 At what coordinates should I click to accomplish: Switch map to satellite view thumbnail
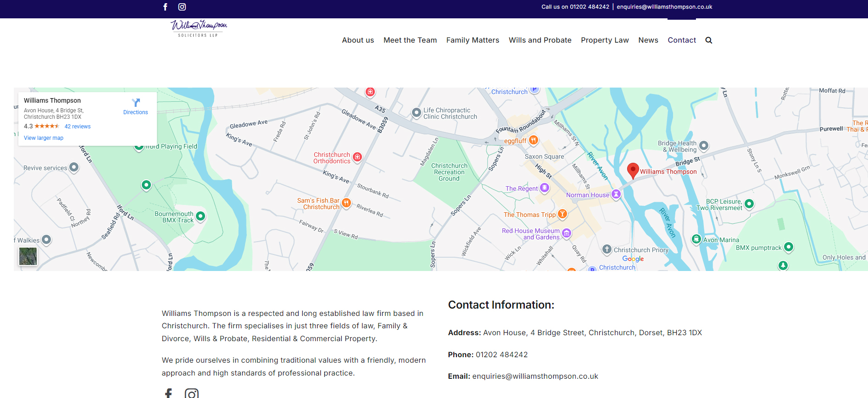tap(28, 256)
